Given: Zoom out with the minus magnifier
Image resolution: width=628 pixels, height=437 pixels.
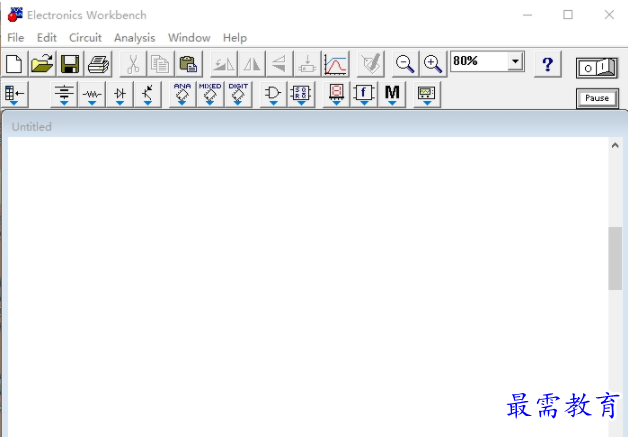Looking at the screenshot, I should [x=405, y=64].
